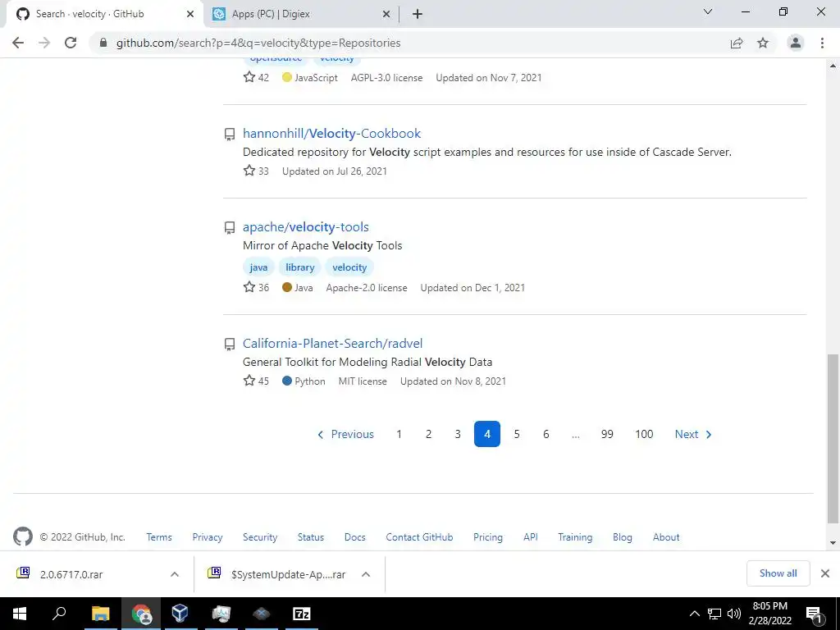This screenshot has width=840, height=630.
Task: Go to Next results page
Action: pos(693,434)
